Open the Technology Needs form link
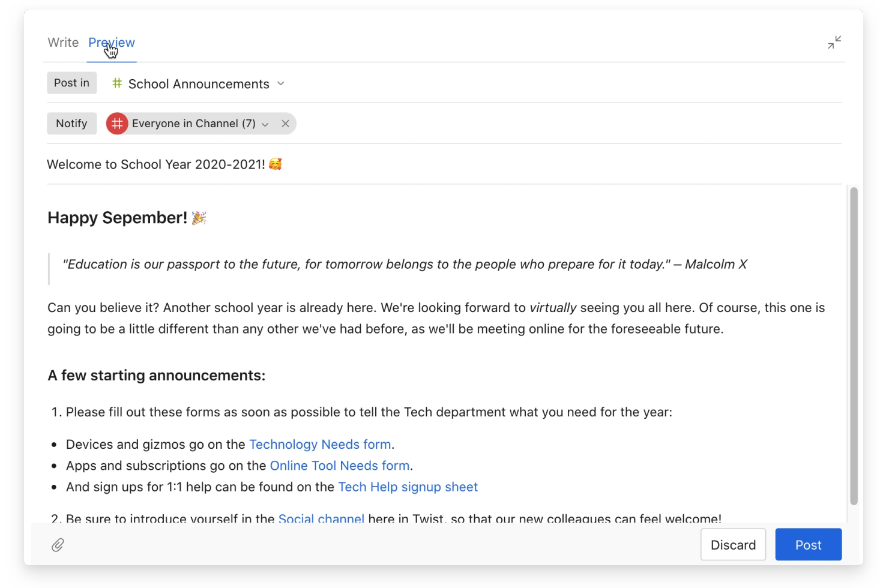 pos(320,445)
